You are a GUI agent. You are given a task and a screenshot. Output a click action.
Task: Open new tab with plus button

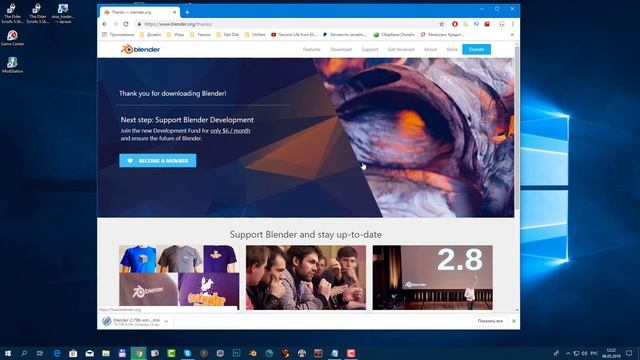(x=187, y=12)
